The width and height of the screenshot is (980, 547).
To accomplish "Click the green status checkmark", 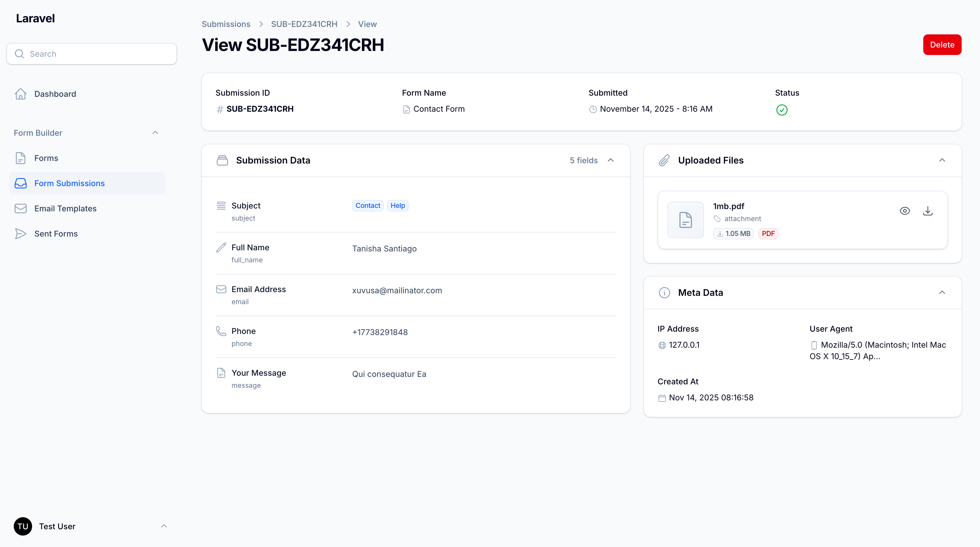I will pyautogui.click(x=782, y=110).
